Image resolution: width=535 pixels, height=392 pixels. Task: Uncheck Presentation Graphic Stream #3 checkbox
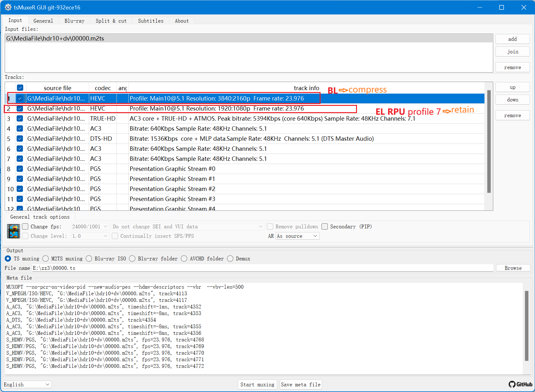coord(20,199)
